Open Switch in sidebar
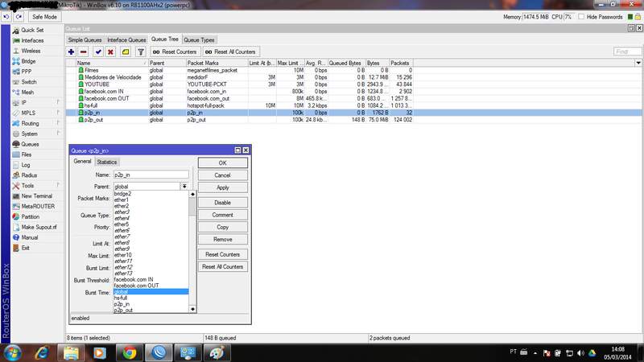The height and width of the screenshot is (362, 644). click(x=29, y=82)
